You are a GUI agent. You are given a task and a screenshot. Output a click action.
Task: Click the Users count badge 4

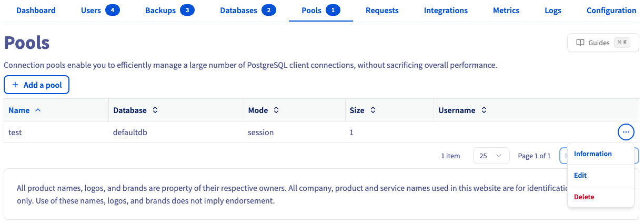tap(113, 10)
